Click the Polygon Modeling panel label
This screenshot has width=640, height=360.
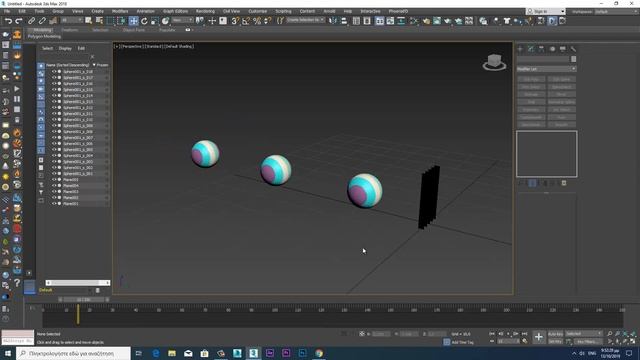44,36
